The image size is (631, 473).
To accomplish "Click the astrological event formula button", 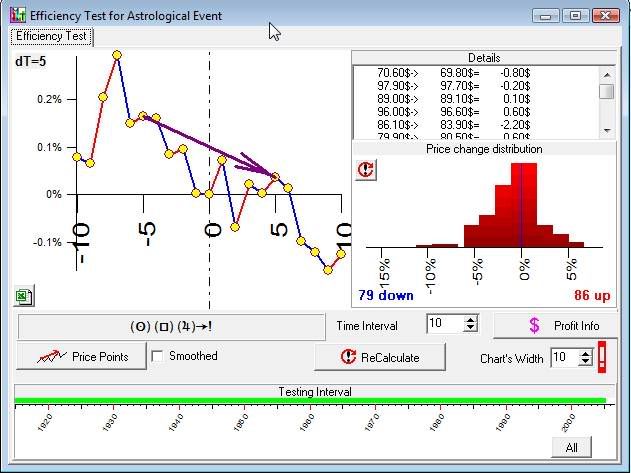I will 172,326.
